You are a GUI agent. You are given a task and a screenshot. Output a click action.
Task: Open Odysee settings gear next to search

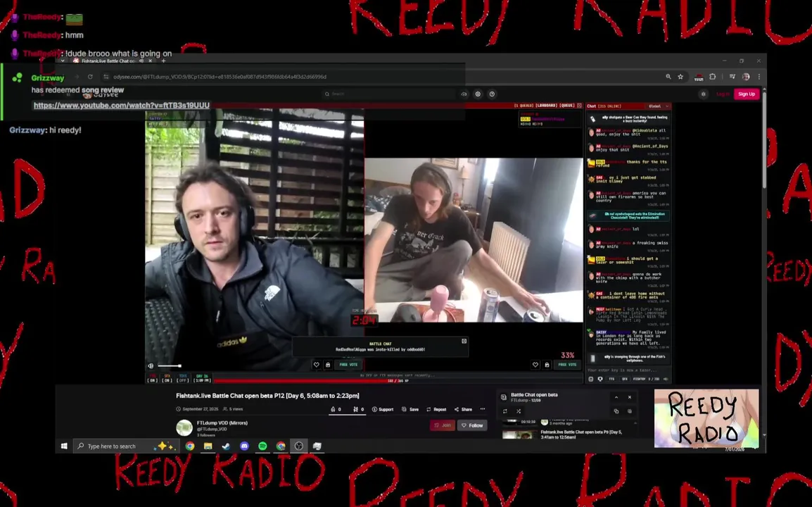pyautogui.click(x=478, y=94)
